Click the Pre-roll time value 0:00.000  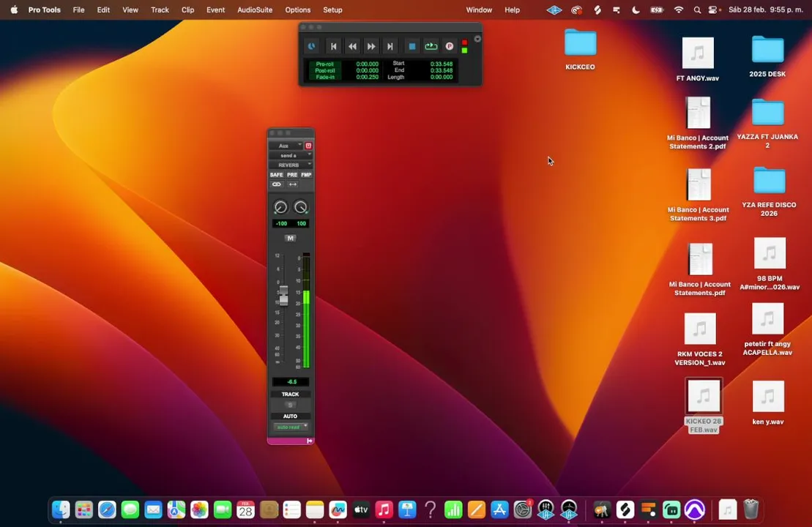coord(367,64)
